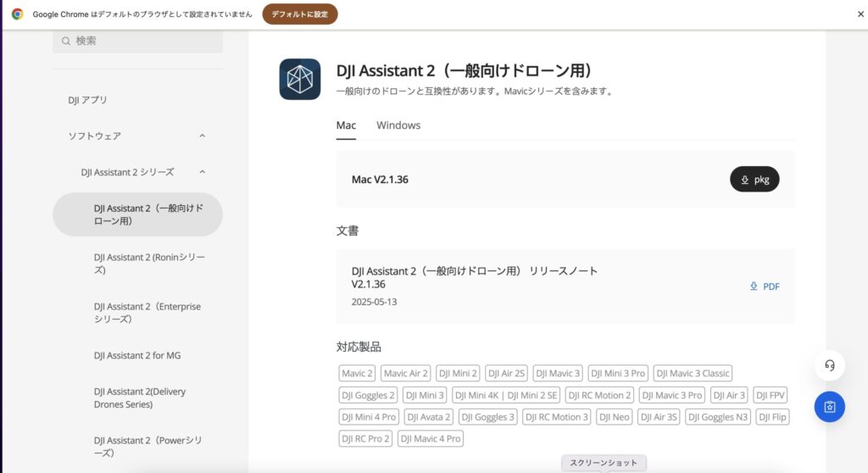868x473 pixels.
Task: Click the blue feedback clipboard button
Action: (829, 407)
